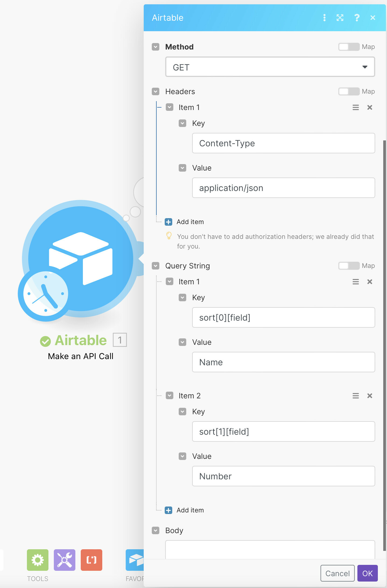Click the TOOLS label in the bottom bar
387x588 pixels.
[38, 579]
